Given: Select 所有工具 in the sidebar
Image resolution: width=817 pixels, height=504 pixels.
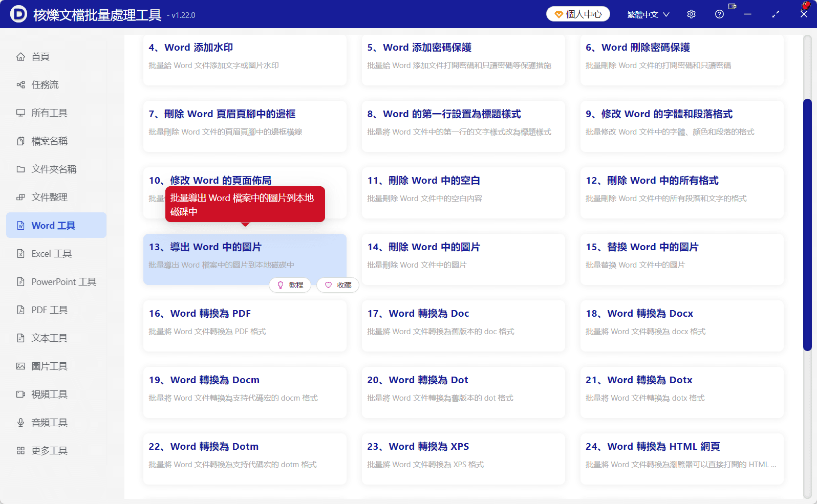Looking at the screenshot, I should pos(56,113).
